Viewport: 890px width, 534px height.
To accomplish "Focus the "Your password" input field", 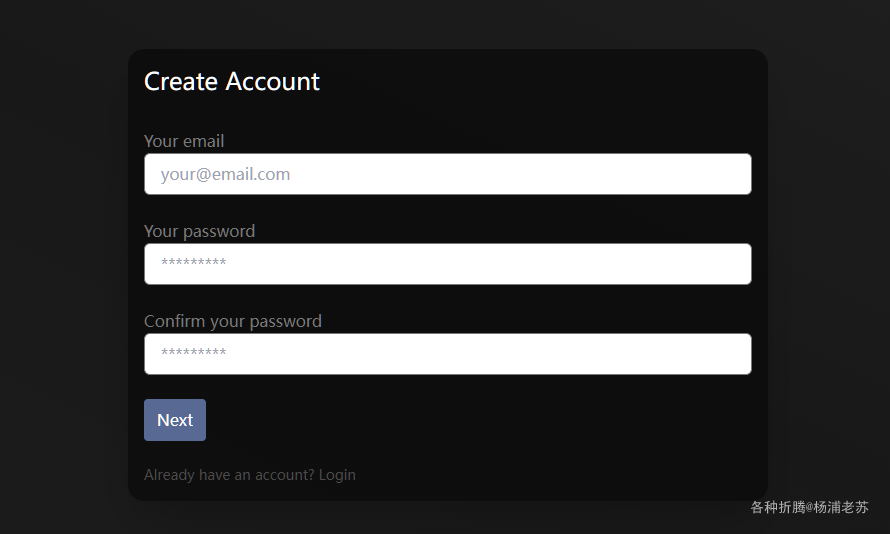I will click(447, 264).
